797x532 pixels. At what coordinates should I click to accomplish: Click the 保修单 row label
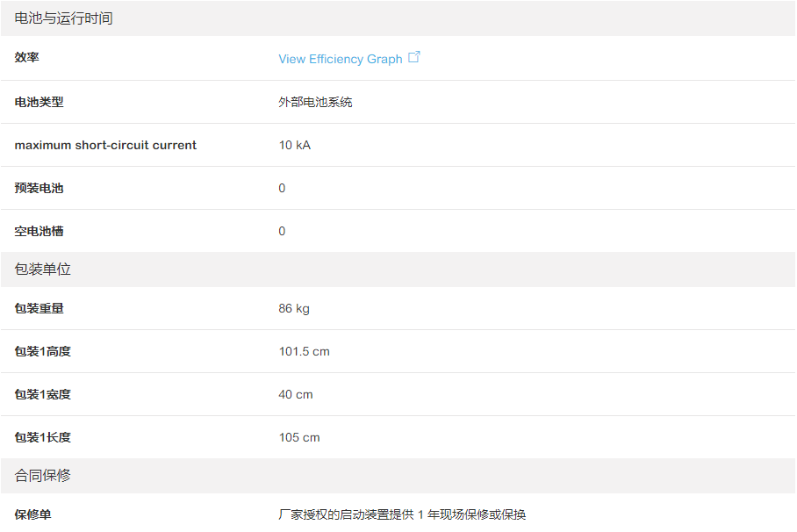tap(33, 514)
